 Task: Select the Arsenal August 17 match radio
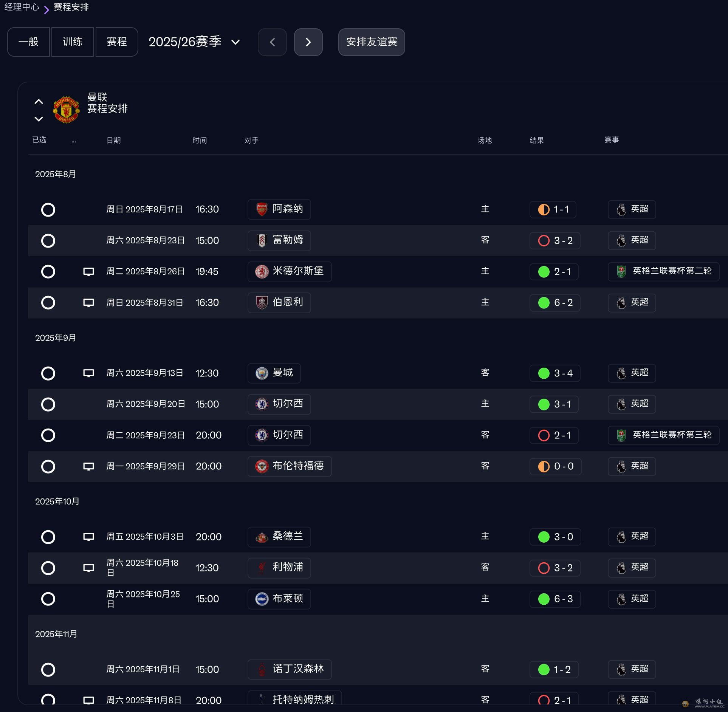pos(48,209)
